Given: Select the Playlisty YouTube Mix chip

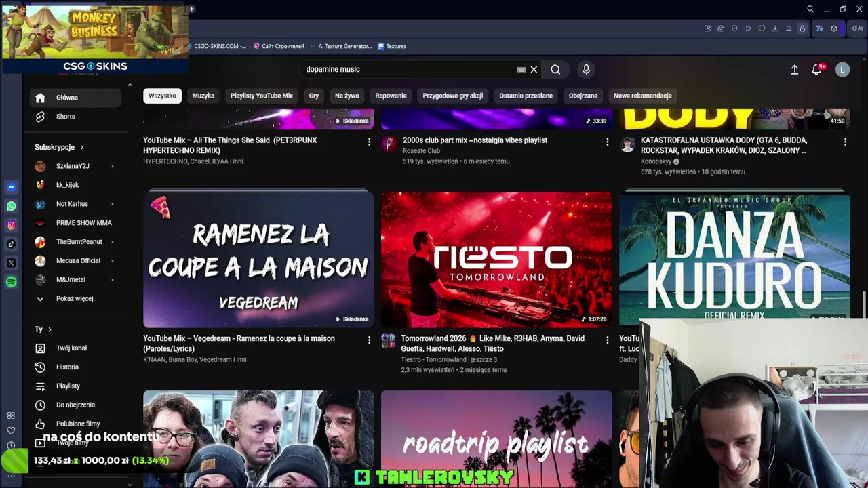Looking at the screenshot, I should [x=262, y=96].
